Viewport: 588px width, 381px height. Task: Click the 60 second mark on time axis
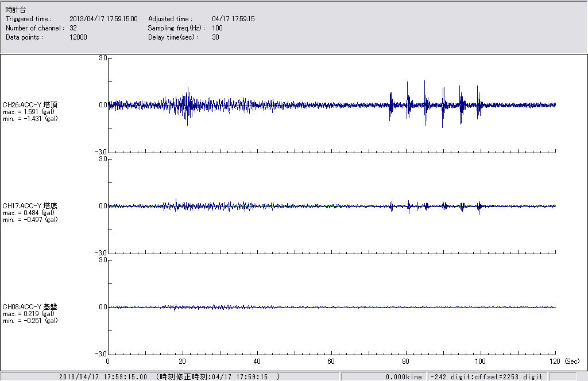(331, 362)
